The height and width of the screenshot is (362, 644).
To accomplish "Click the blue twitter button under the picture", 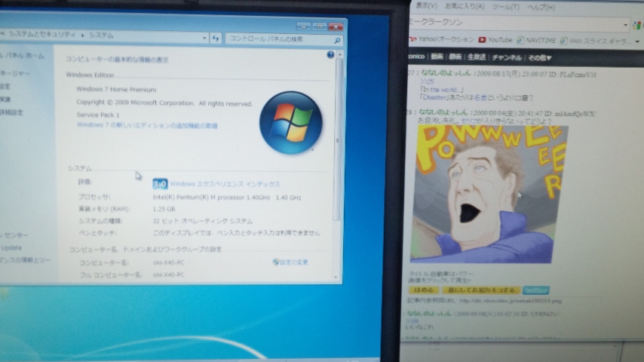I will 535,290.
